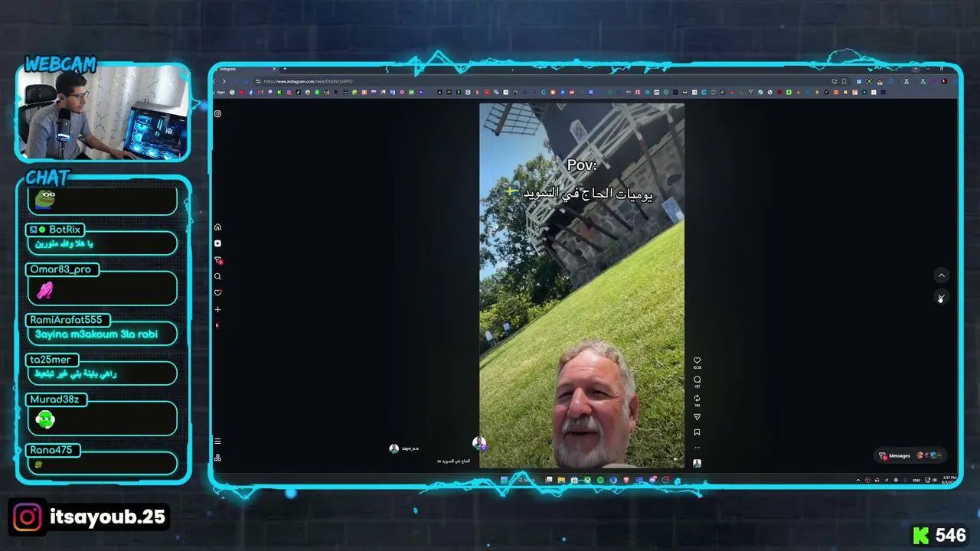Click Omar83_pro username in chat

[61, 269]
